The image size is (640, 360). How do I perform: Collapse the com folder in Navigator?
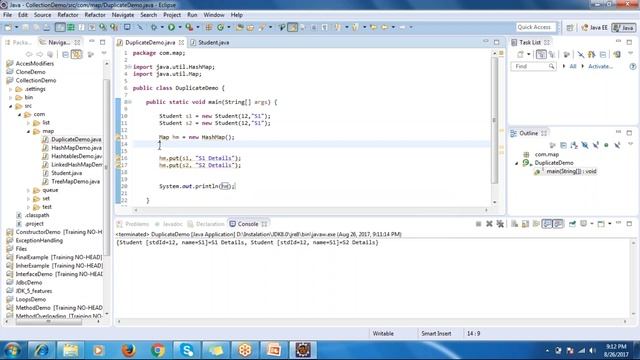click(19, 114)
